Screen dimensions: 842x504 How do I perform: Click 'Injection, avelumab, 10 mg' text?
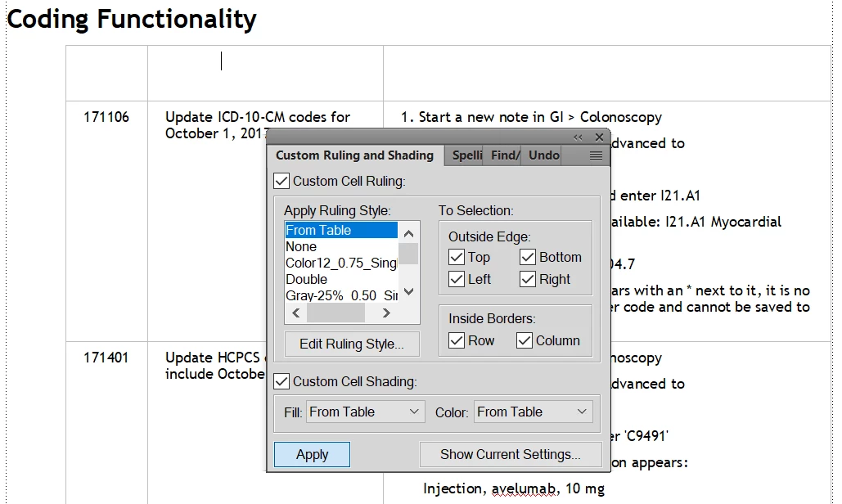click(x=514, y=488)
